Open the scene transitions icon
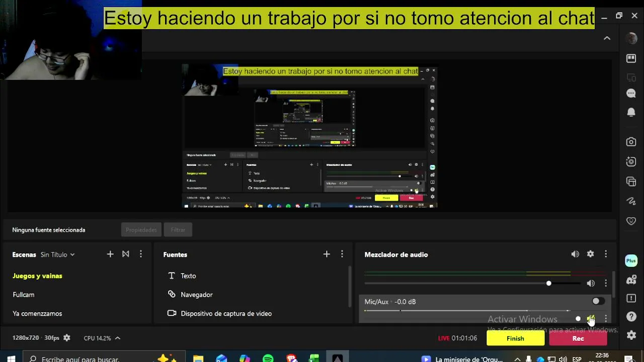Image resolution: width=644 pixels, height=362 pixels. tap(126, 254)
